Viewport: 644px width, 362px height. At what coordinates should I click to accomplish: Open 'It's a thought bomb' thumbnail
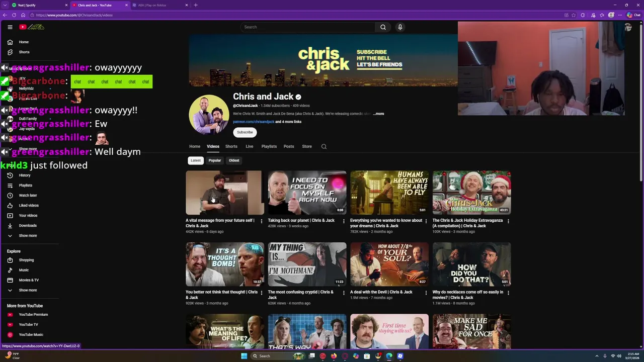(x=224, y=264)
